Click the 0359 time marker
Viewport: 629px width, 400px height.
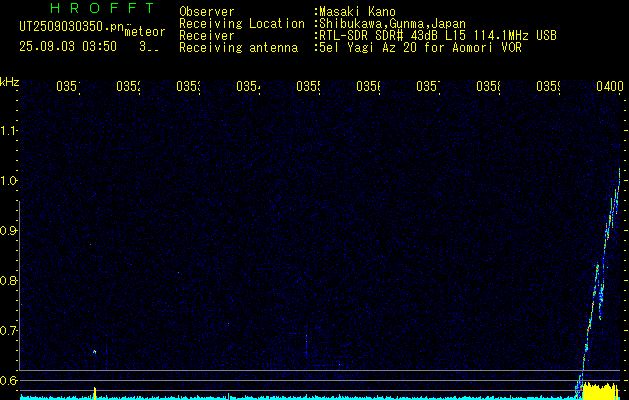coord(548,86)
